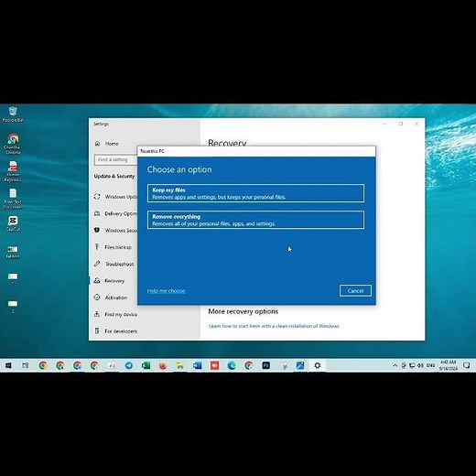
Task: Open the Help me choose link
Action: tap(166, 291)
